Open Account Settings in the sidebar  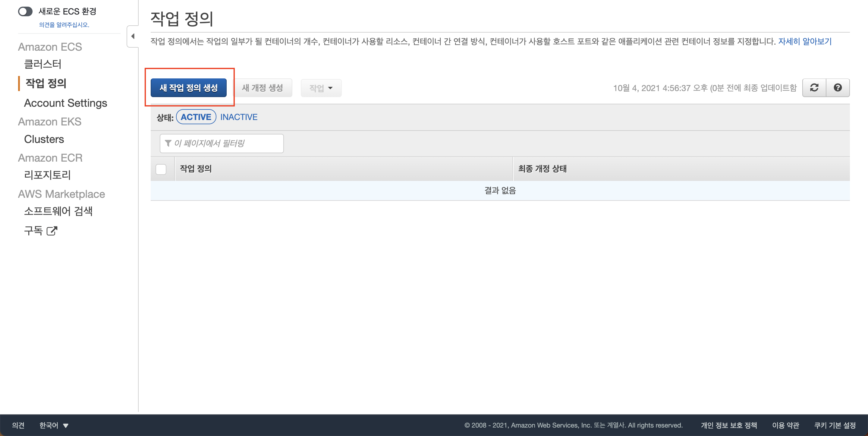click(x=65, y=103)
